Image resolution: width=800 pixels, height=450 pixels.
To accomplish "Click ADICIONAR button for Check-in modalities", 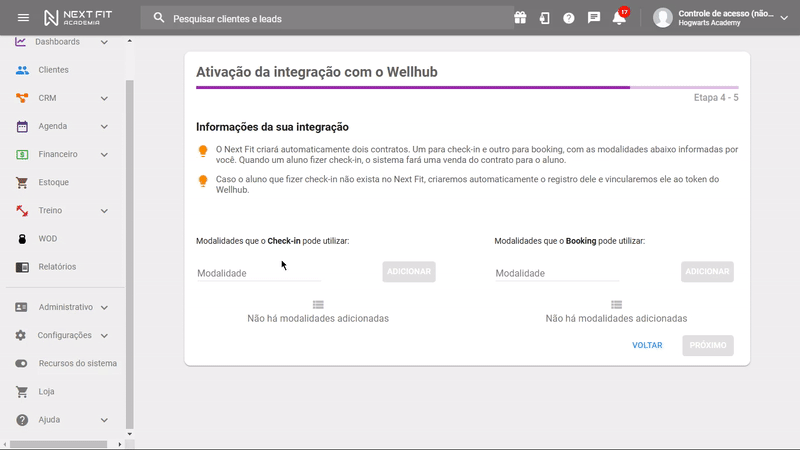I will pyautogui.click(x=409, y=271).
